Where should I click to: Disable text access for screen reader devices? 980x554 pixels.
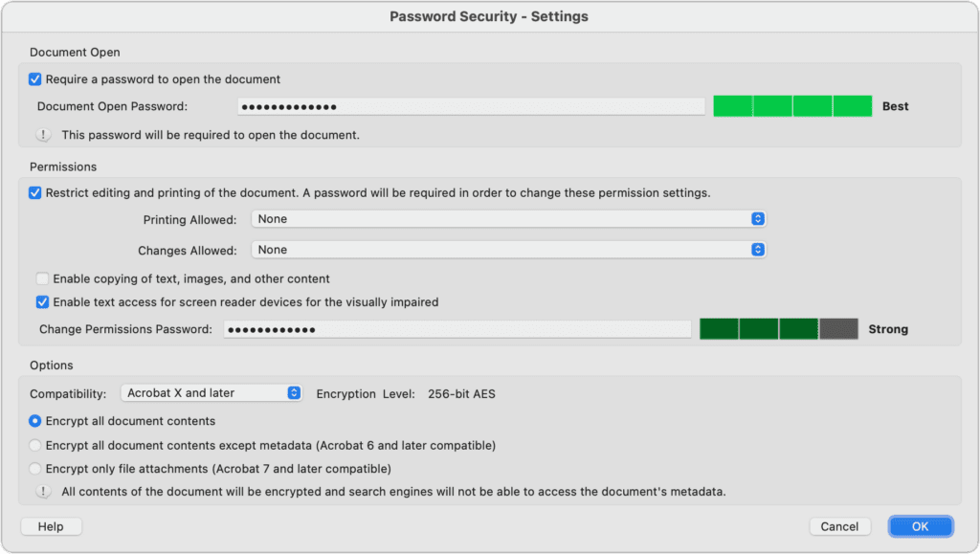click(x=43, y=302)
